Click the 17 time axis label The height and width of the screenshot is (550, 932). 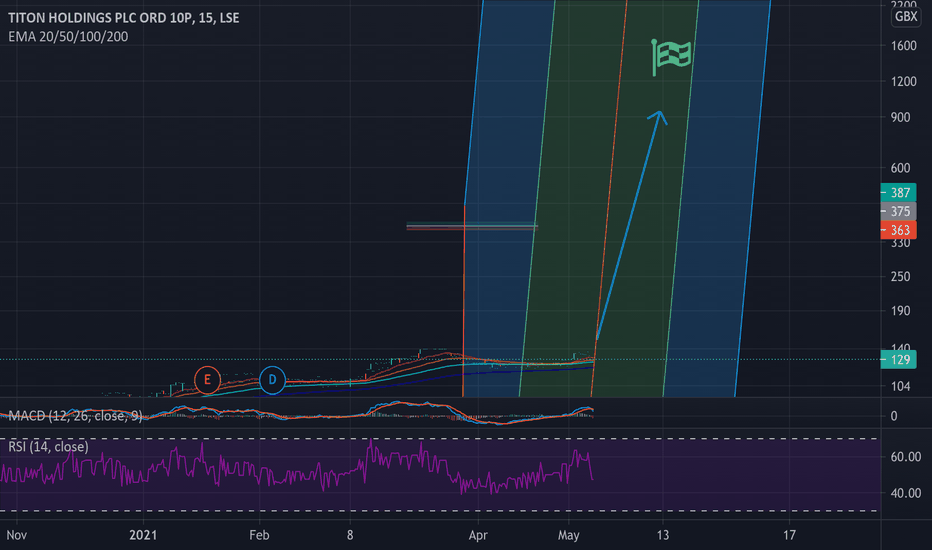(x=789, y=535)
